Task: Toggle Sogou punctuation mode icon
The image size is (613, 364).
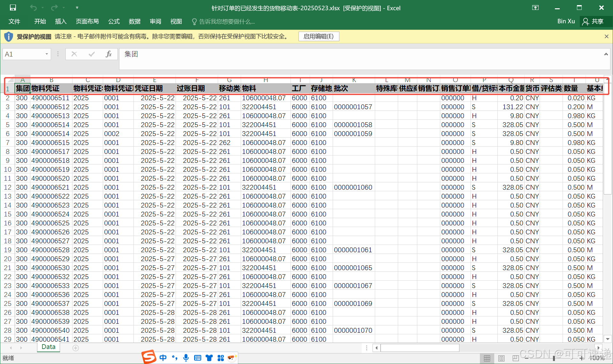Action: click(x=174, y=358)
